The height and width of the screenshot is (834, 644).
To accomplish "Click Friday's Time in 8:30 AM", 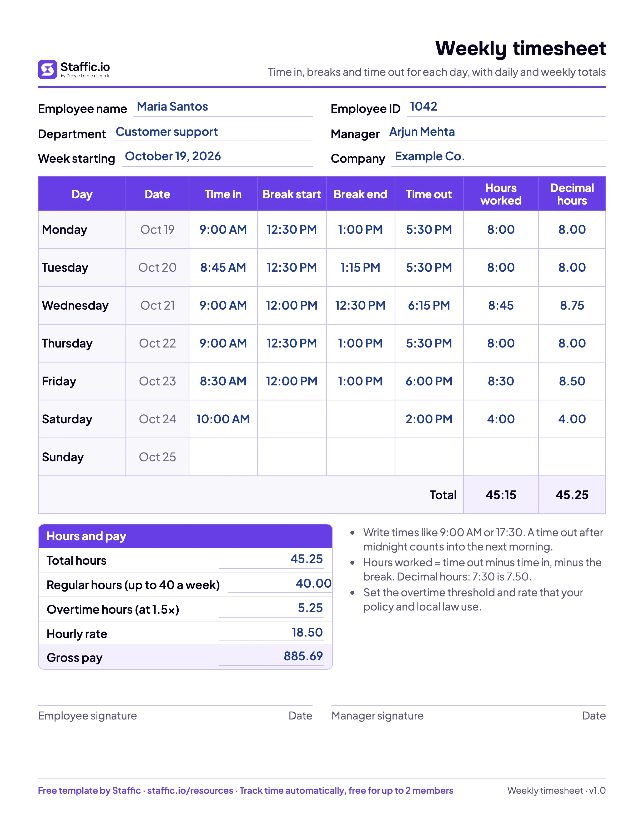I will tap(223, 381).
